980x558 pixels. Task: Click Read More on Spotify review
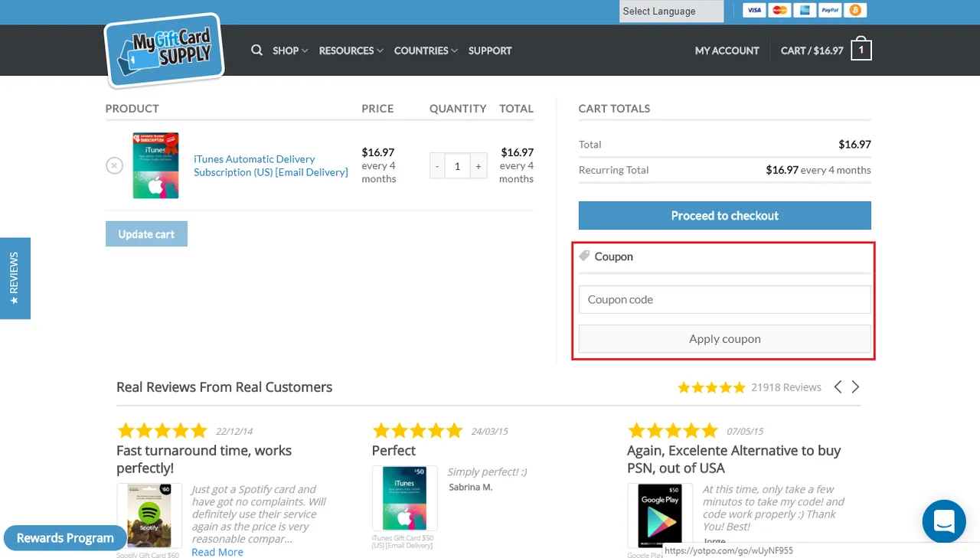point(217,552)
